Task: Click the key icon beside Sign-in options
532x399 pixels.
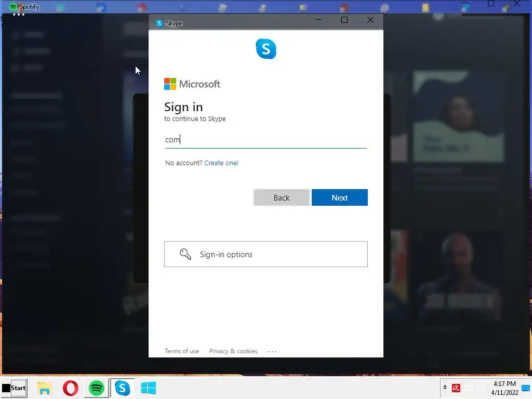Action: (185, 254)
